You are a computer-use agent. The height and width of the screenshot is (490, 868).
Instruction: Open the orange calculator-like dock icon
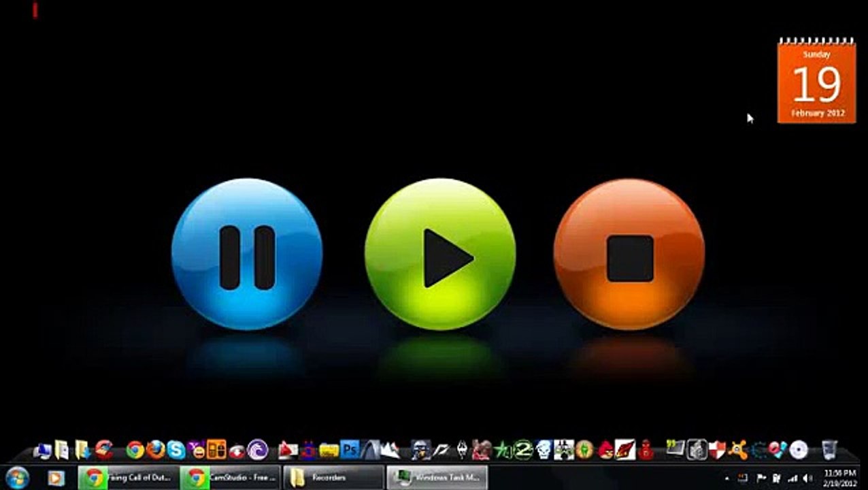coord(216,450)
